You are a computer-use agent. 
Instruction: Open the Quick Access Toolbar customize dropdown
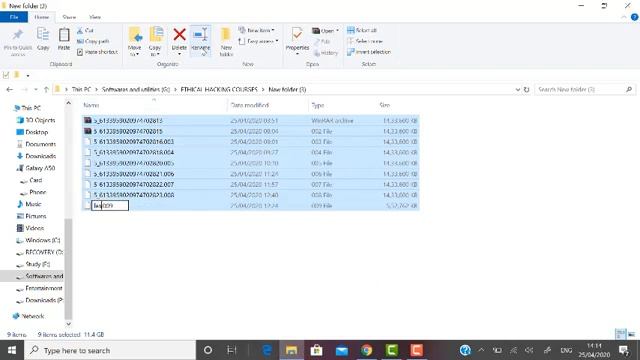pos(28,76)
